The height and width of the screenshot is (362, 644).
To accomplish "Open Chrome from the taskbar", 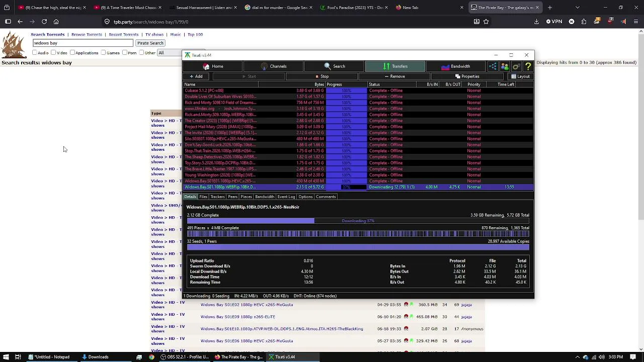I will tap(151, 357).
